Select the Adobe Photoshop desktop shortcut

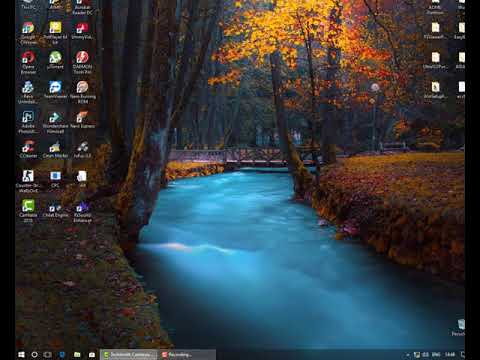[x=28, y=122]
